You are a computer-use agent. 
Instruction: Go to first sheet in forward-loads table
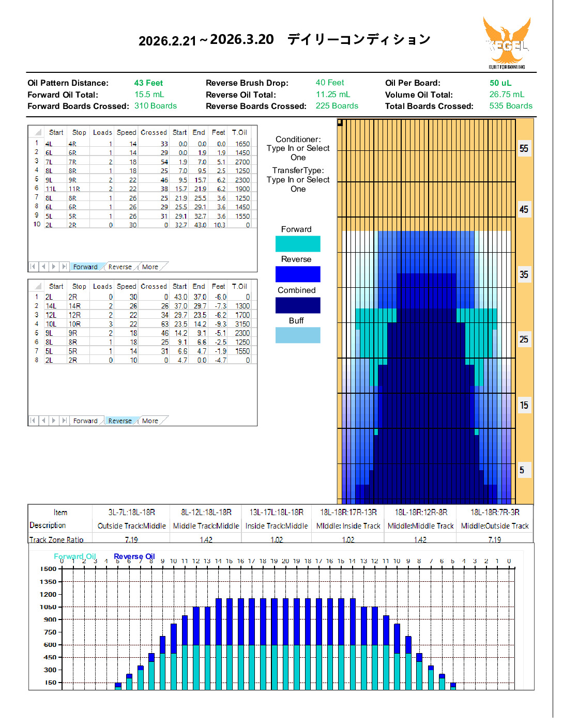pos(33,267)
